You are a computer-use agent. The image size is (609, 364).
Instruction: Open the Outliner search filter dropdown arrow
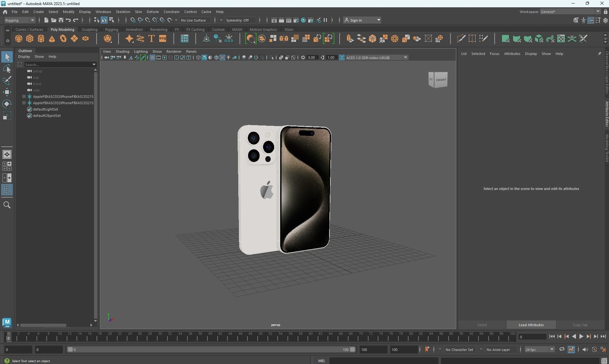point(94,64)
